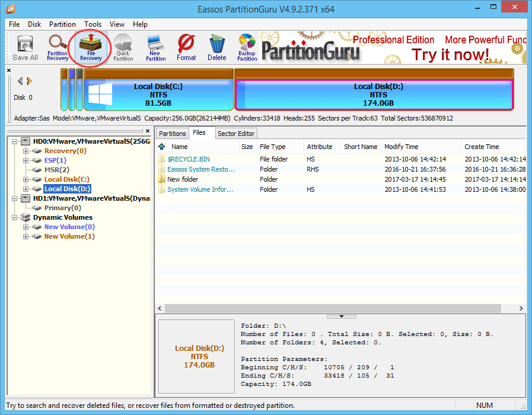The width and height of the screenshot is (532, 415).
Task: Launch the File Recovery tool
Action: click(x=91, y=47)
